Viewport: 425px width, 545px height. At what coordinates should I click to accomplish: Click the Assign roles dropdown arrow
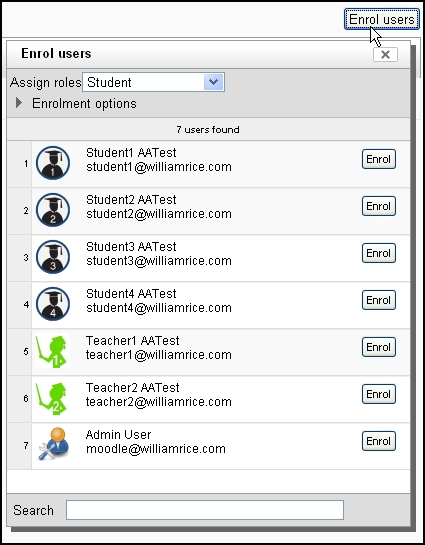coord(213,82)
